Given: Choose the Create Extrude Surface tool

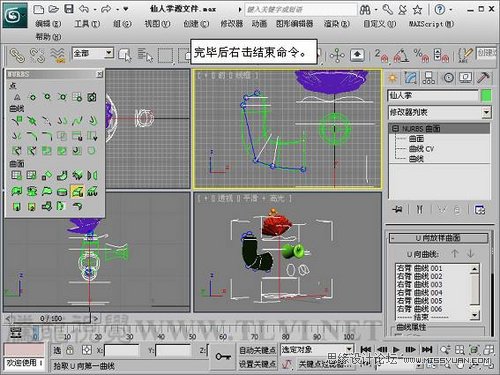Looking at the screenshot, I should [17, 191].
